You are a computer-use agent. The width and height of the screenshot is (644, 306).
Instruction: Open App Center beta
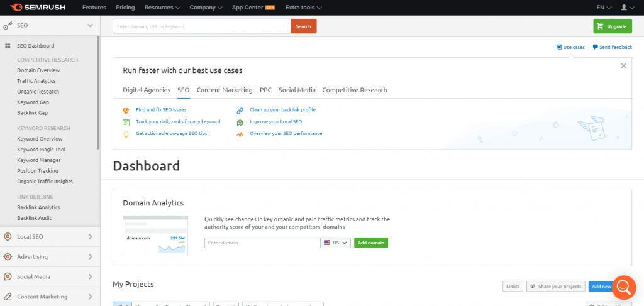[253, 8]
